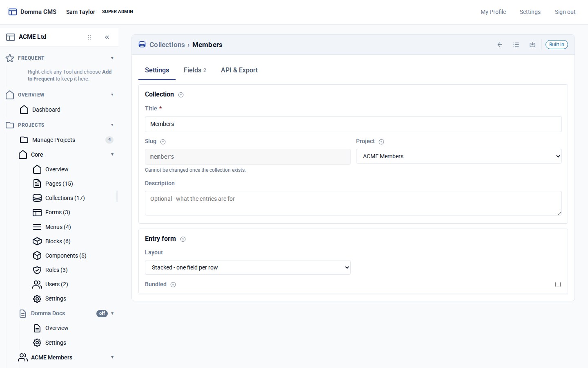Click the Core Settings gear icon
Viewport: 588px width, 368px height.
pyautogui.click(x=37, y=299)
